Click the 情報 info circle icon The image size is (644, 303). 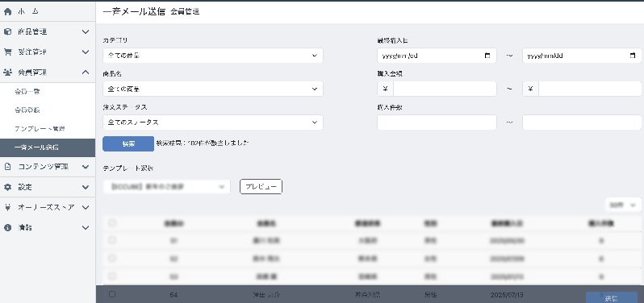[x=7, y=227]
